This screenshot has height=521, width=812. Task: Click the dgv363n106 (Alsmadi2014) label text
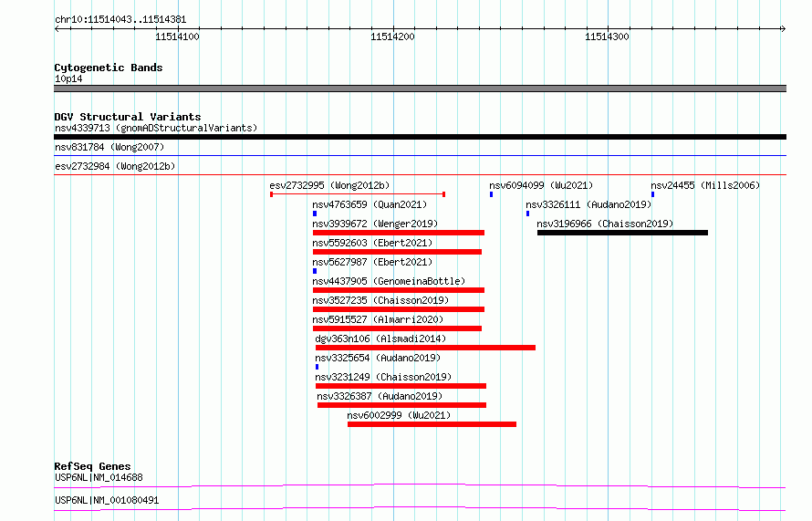(x=380, y=339)
